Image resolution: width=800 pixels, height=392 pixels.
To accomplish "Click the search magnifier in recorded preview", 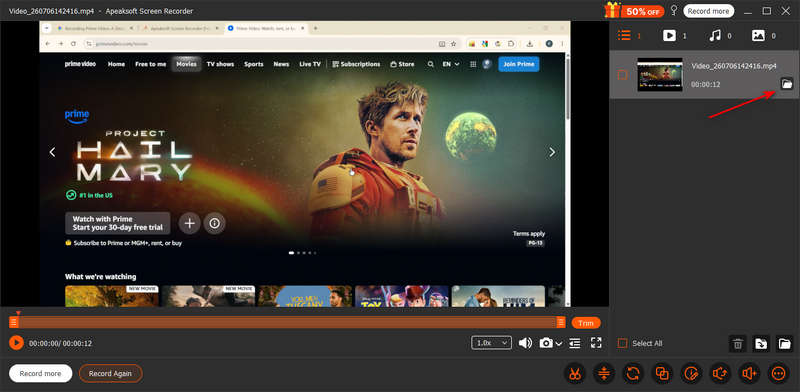I will point(431,64).
